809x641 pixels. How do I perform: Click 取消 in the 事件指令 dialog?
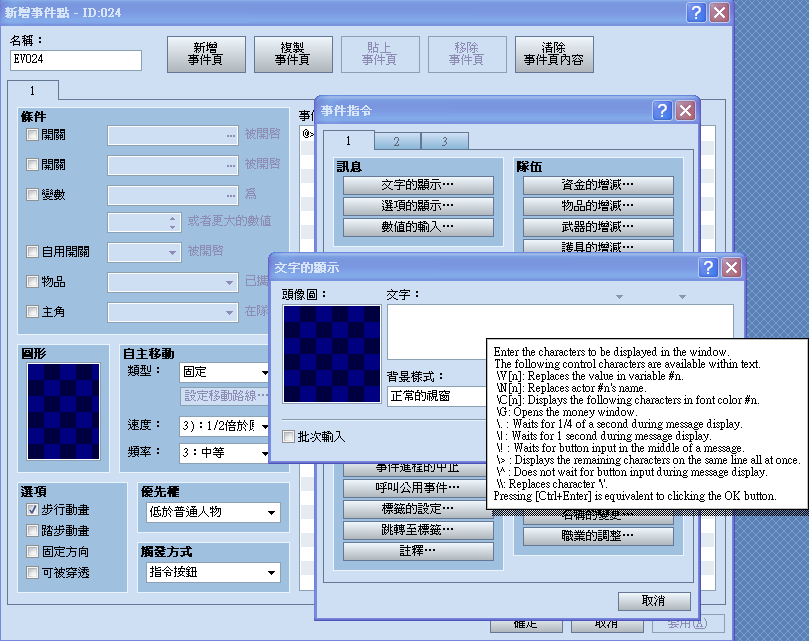[654, 601]
